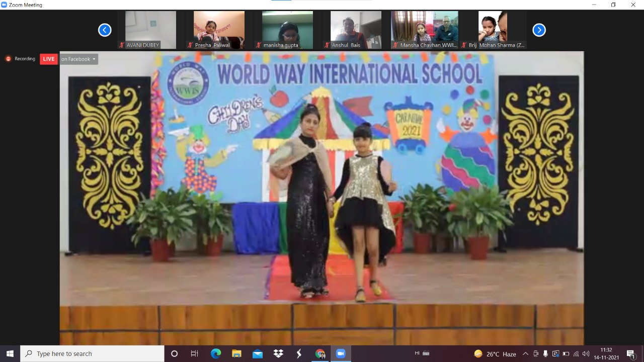The width and height of the screenshot is (644, 362).
Task: Click the red Recording indicator icon
Action: click(x=8, y=59)
